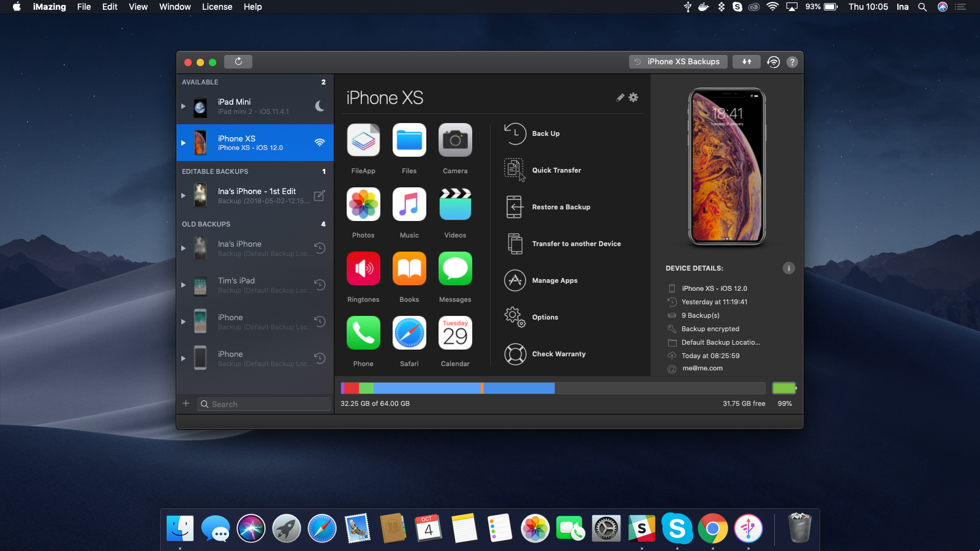Open the View menu
The height and width of the screenshot is (551, 980).
[x=138, y=7]
